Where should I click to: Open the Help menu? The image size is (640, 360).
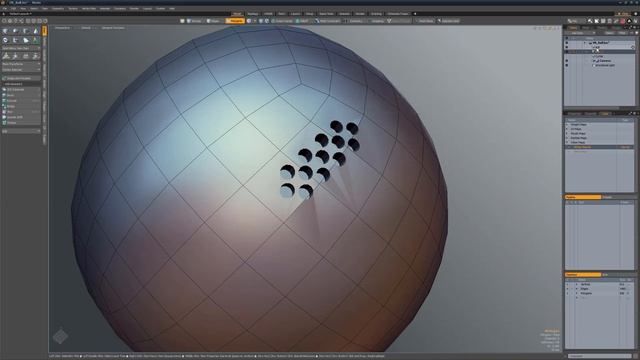pos(172,8)
